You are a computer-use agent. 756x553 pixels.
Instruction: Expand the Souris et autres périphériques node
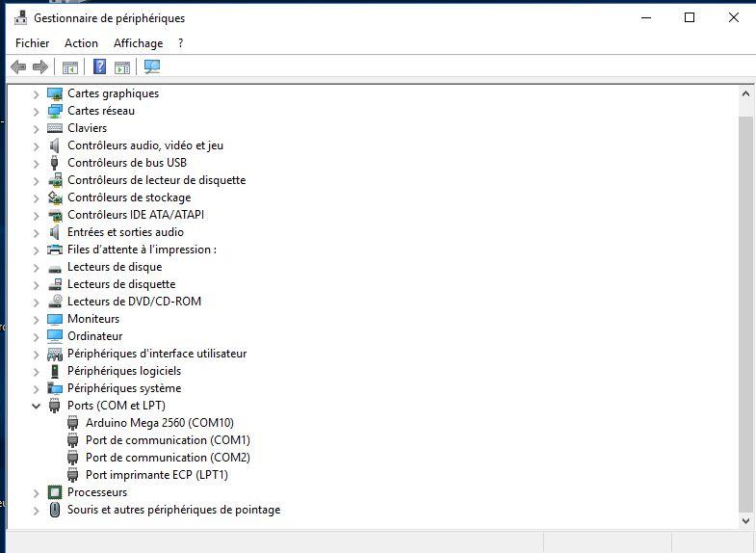pyautogui.click(x=37, y=511)
